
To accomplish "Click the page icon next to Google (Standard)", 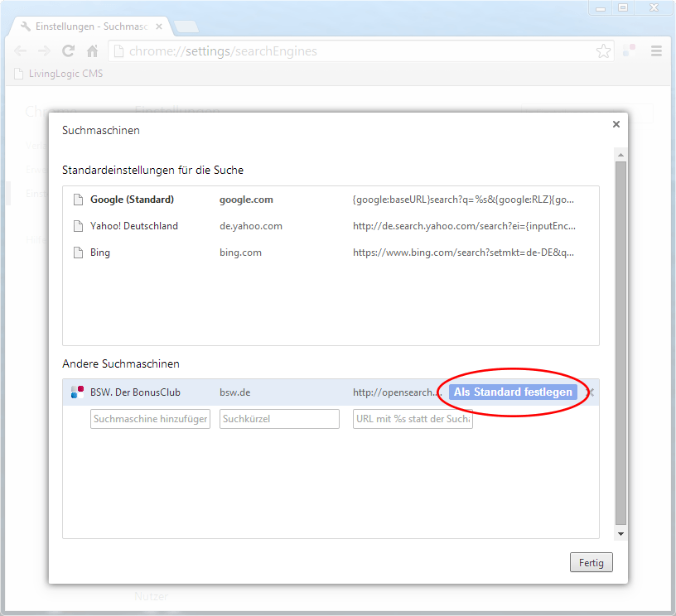I will (x=78, y=200).
